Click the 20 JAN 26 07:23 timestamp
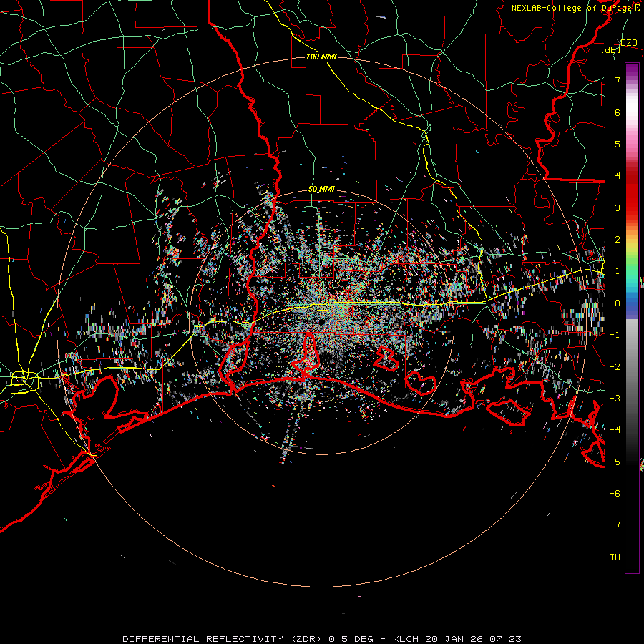The width and height of the screenshot is (644, 644). coord(474,639)
